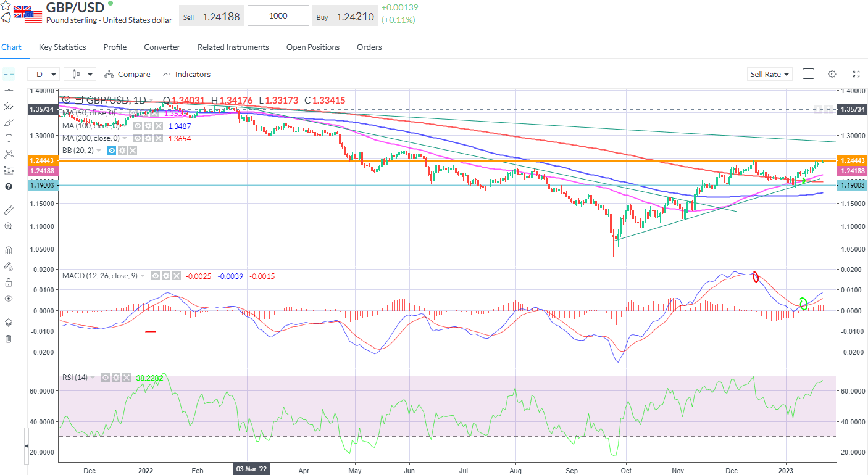The width and height of the screenshot is (868, 475).
Task: Collapse legend with circled chevron icon
Action: pyautogui.click(x=66, y=99)
